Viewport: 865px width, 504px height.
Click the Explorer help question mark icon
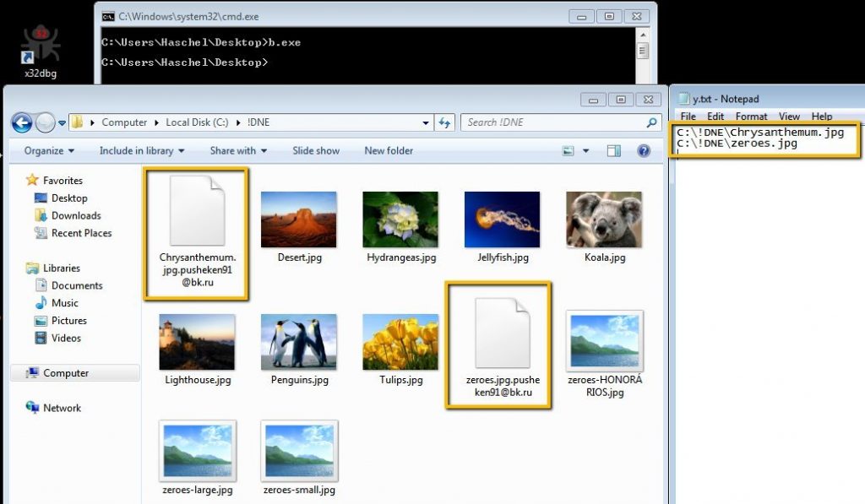point(644,151)
